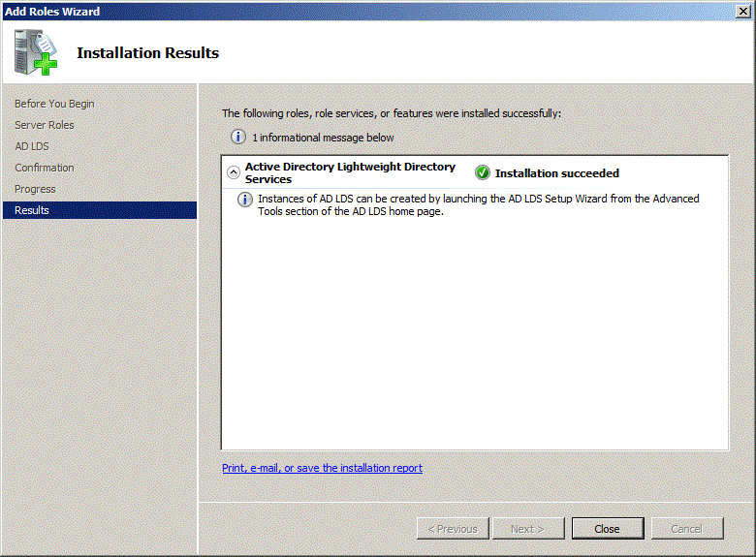Click the 'Active Directory Lightweight Directory Services' heading

click(350, 172)
